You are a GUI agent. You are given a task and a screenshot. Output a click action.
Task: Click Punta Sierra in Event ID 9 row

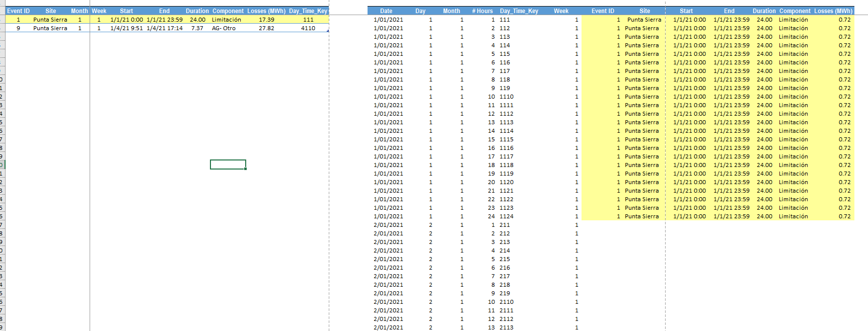click(x=50, y=28)
